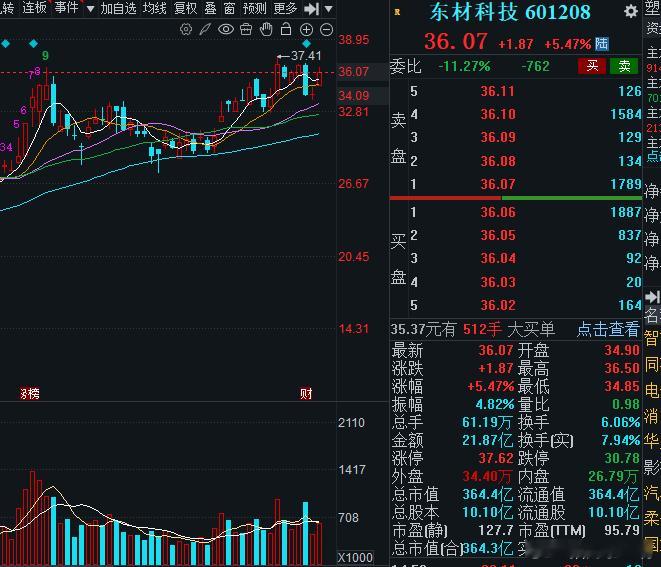Click the green 卖 sell button

[624, 66]
